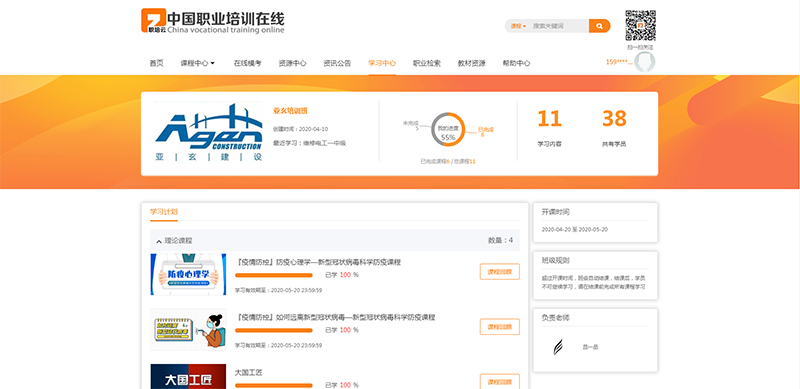800x389 pixels.
Task: Click the 负责老师 heading
Action: [556, 318]
